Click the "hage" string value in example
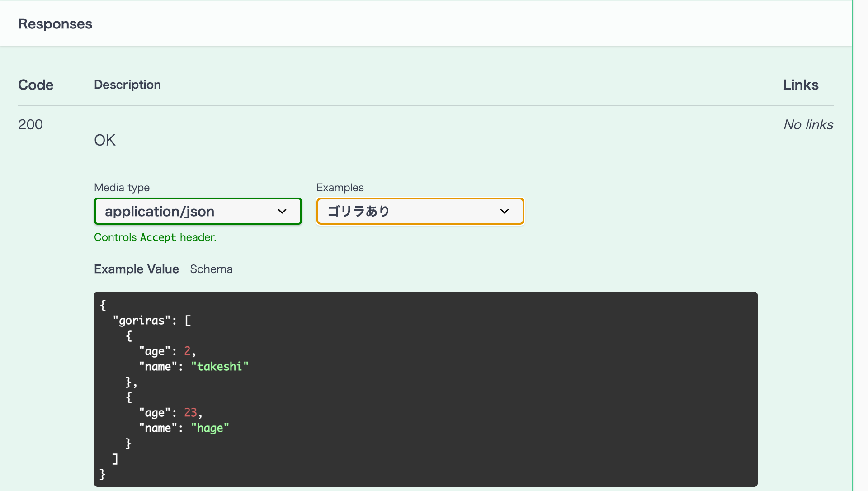This screenshot has width=868, height=491. [x=210, y=428]
